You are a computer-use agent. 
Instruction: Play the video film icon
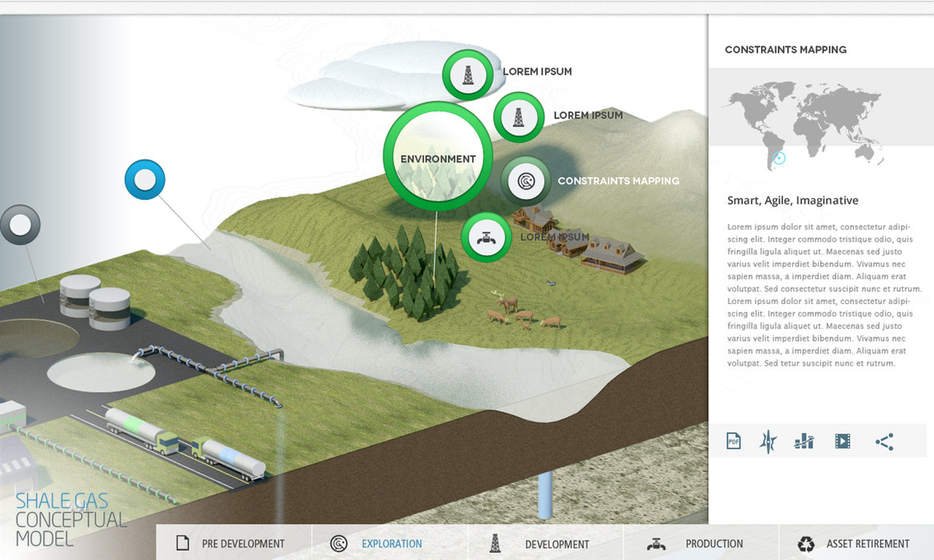point(842,441)
